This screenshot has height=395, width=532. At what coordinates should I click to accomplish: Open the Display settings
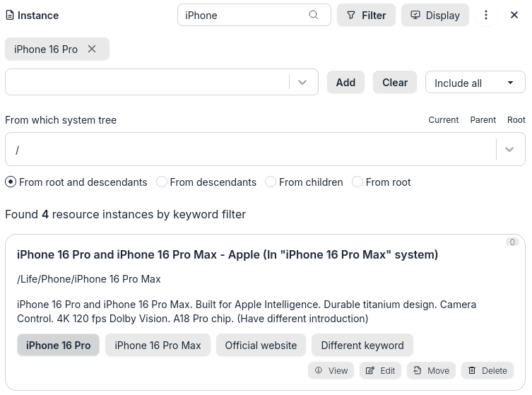click(x=435, y=15)
